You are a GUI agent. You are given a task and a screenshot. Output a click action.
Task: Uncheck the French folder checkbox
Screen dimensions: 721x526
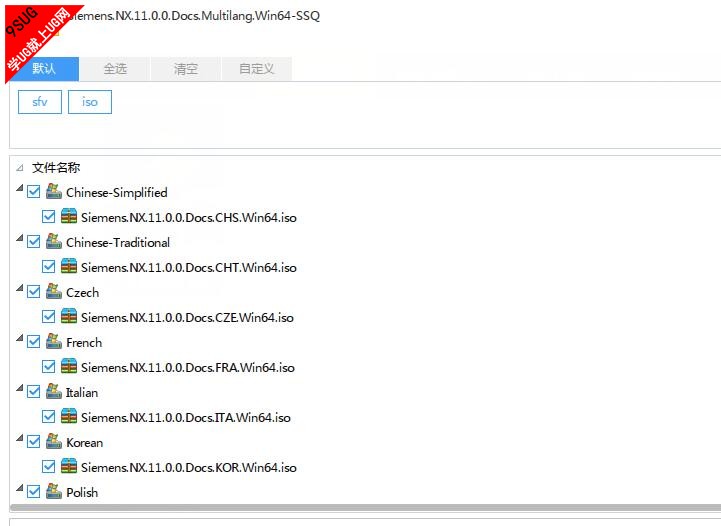(34, 342)
